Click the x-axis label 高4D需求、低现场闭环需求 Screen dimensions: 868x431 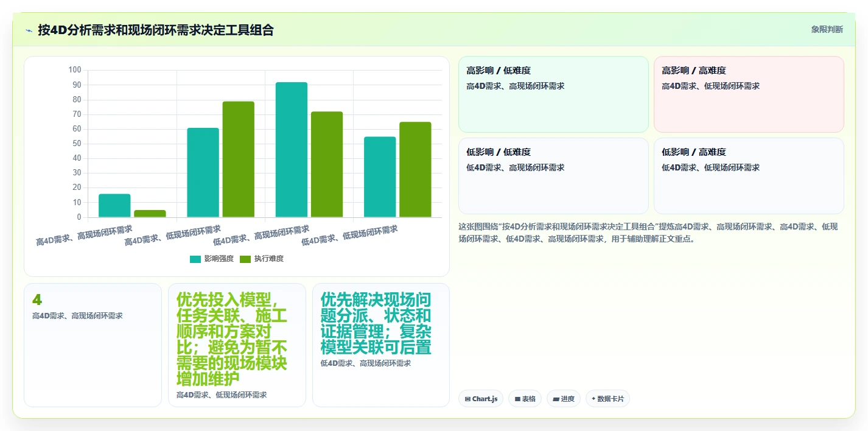point(172,236)
